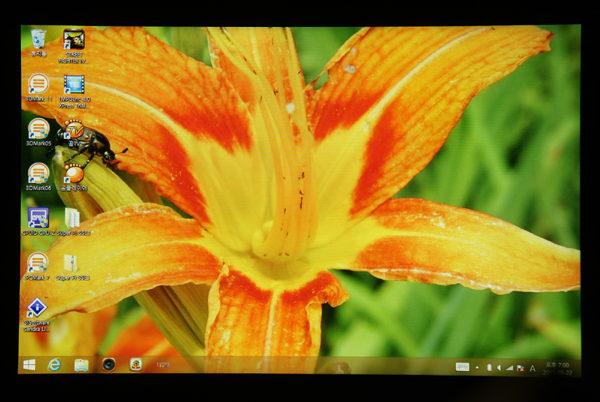The width and height of the screenshot is (600, 402).
Task: Show hidden system tray icons
Action: [477, 368]
